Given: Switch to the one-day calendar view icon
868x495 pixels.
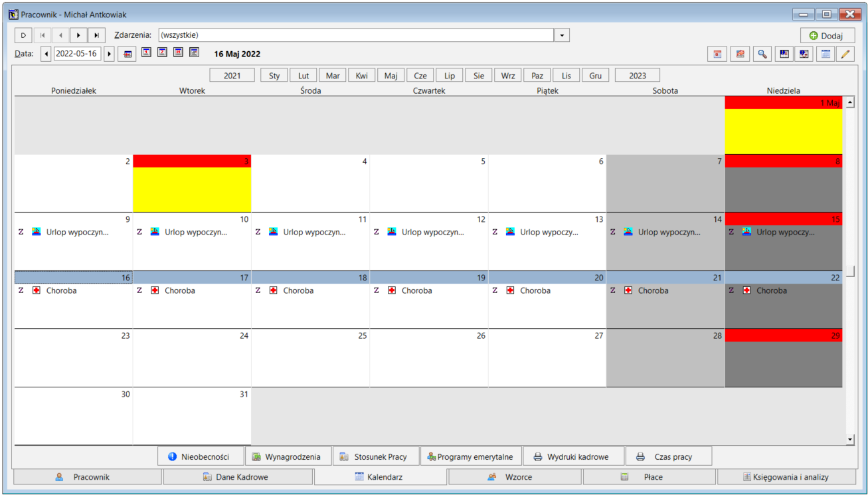Looking at the screenshot, I should [x=146, y=52].
